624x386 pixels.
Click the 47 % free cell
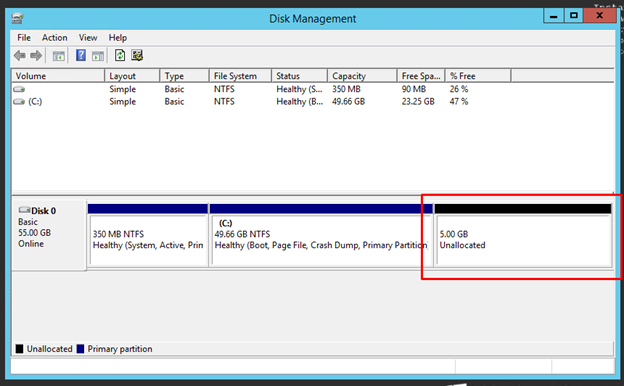pyautogui.click(x=459, y=101)
